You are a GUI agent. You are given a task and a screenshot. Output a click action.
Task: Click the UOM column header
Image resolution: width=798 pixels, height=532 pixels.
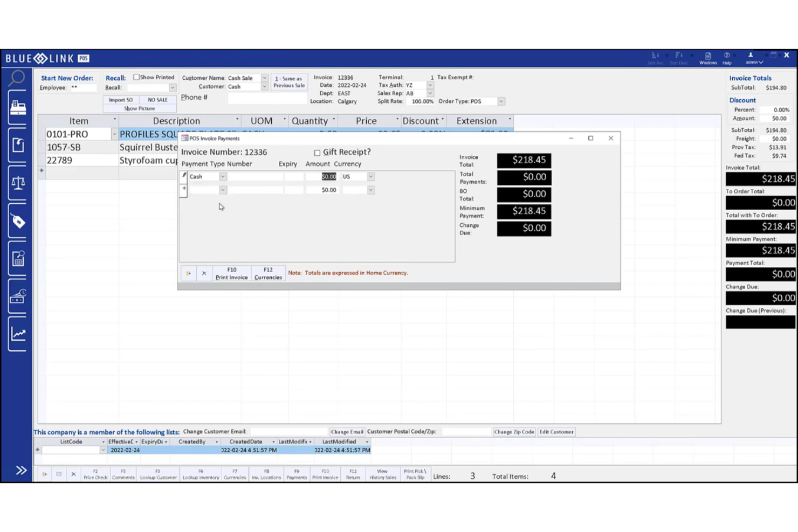(x=265, y=121)
